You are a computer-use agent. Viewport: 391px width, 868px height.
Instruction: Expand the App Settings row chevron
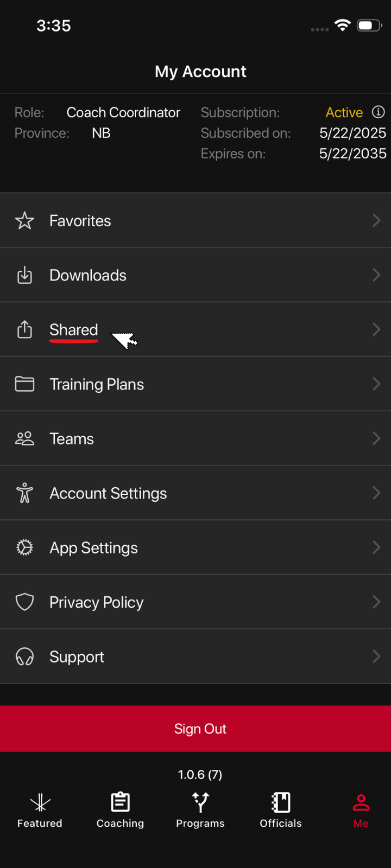(x=377, y=547)
